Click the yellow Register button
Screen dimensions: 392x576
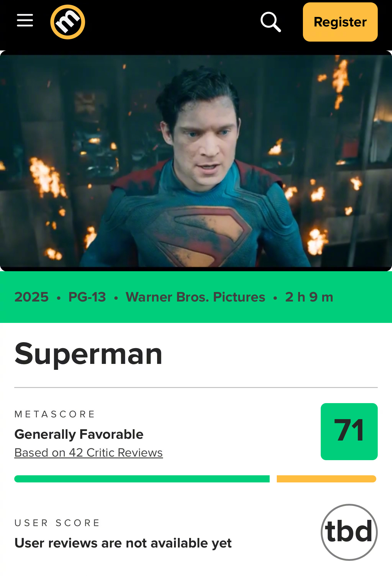(x=340, y=22)
